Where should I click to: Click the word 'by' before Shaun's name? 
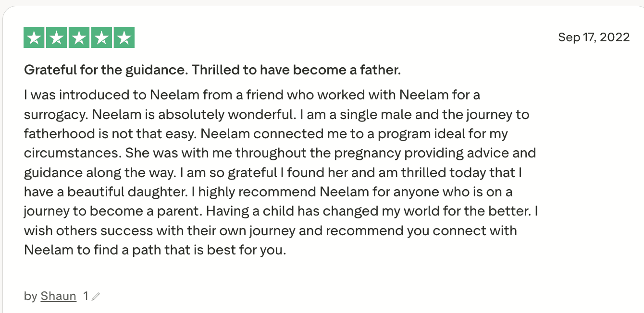pos(30,296)
